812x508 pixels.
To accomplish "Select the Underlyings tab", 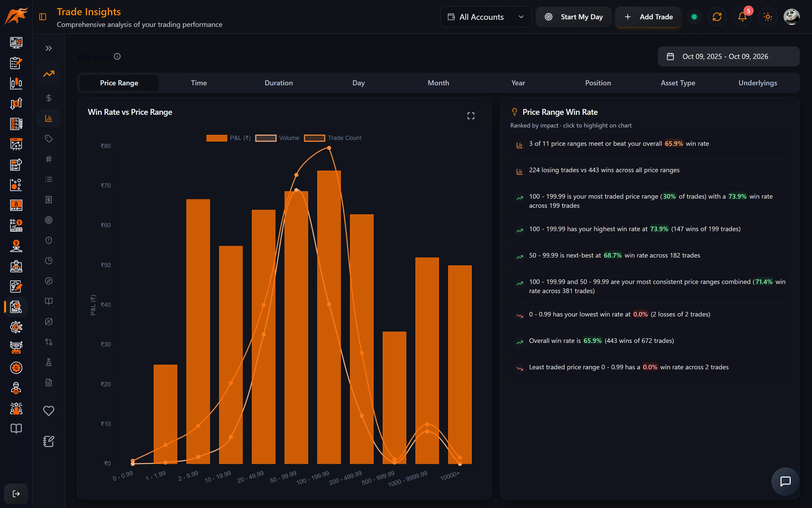I will pyautogui.click(x=758, y=83).
